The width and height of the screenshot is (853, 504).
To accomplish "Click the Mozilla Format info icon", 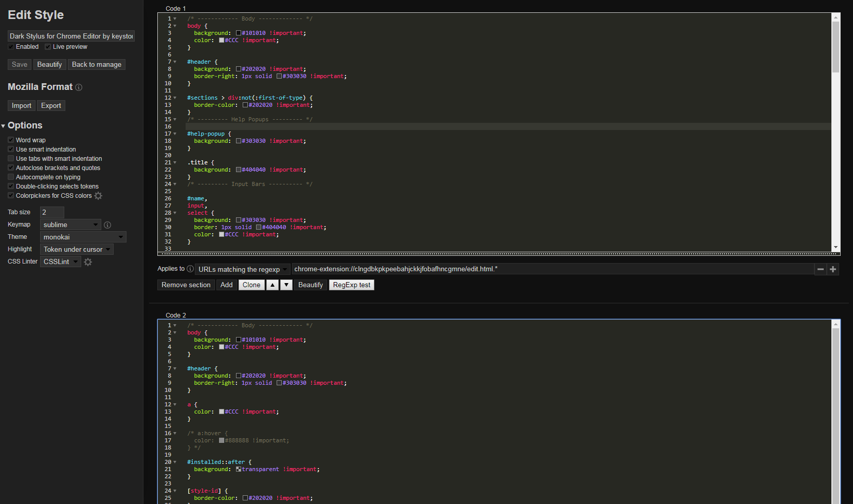I will (79, 87).
